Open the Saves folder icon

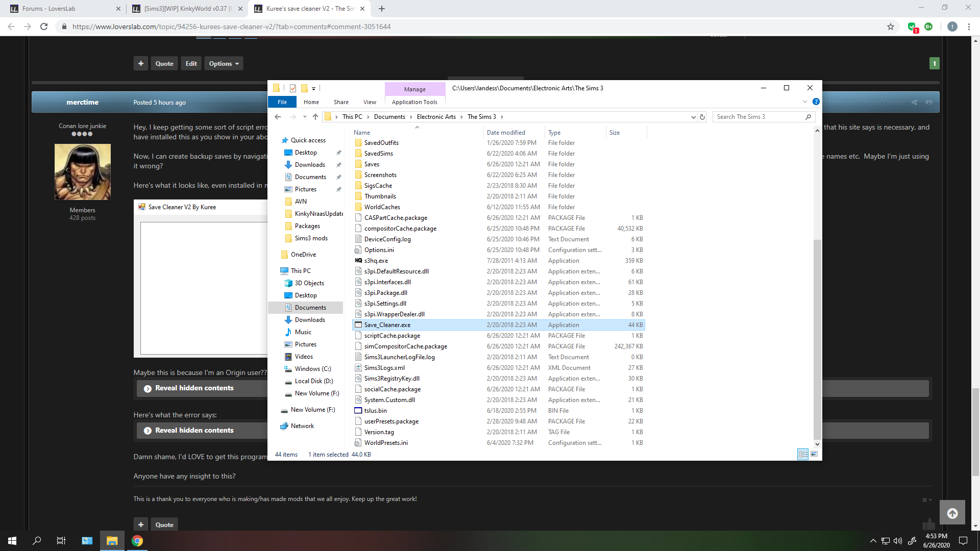pyautogui.click(x=358, y=164)
